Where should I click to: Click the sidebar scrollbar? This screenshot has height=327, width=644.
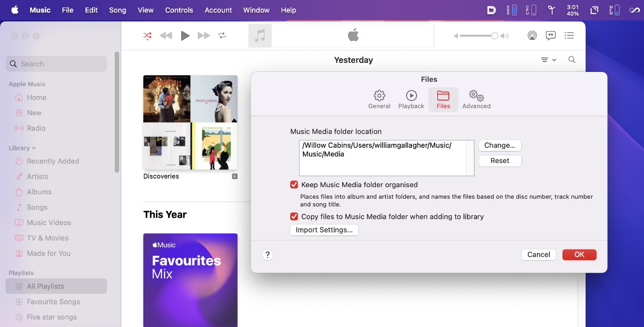pyautogui.click(x=117, y=112)
